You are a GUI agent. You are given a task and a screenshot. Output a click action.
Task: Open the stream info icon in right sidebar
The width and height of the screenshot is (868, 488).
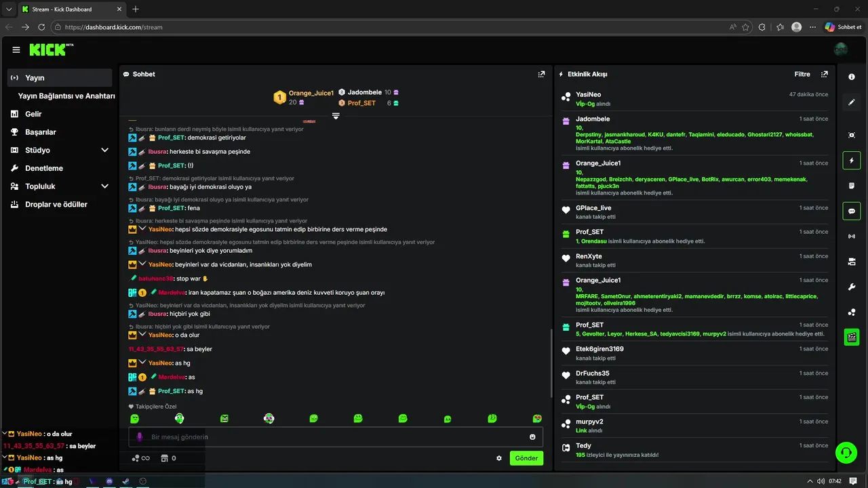852,77
